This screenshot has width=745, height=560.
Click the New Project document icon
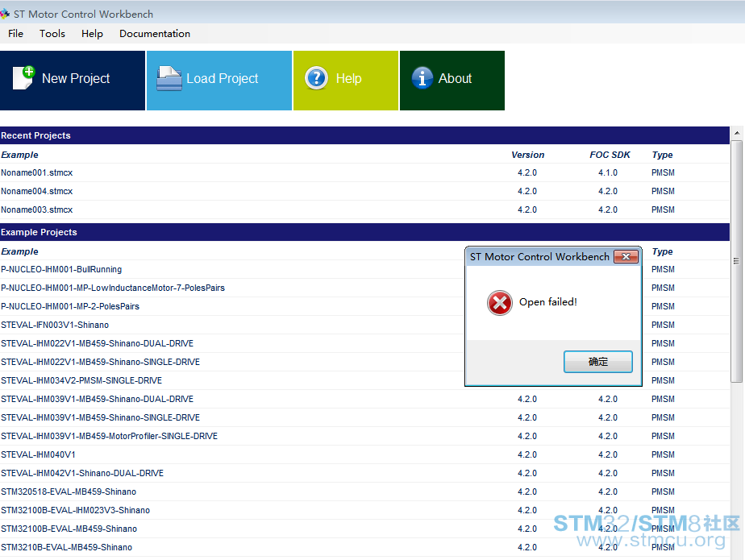point(23,78)
